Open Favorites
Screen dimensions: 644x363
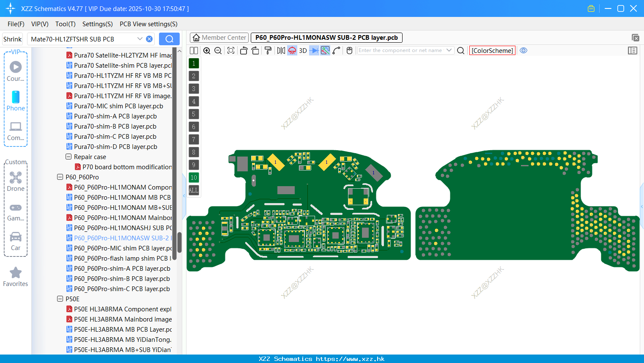pos(16,277)
